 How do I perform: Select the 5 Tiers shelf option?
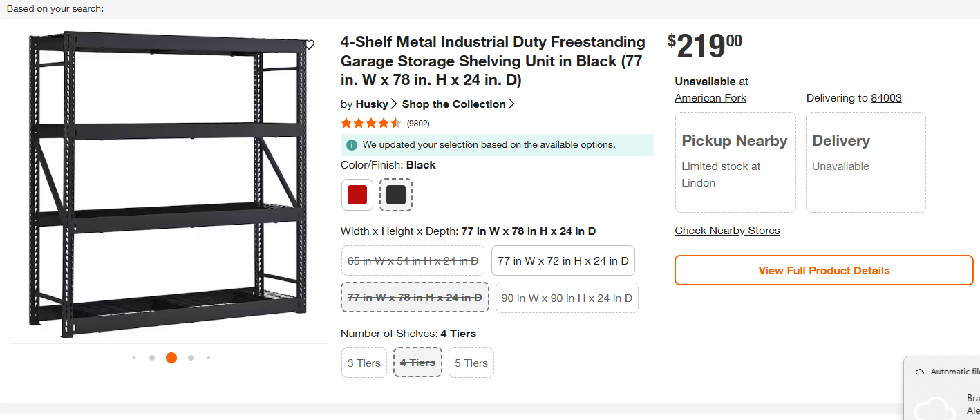[x=471, y=363]
